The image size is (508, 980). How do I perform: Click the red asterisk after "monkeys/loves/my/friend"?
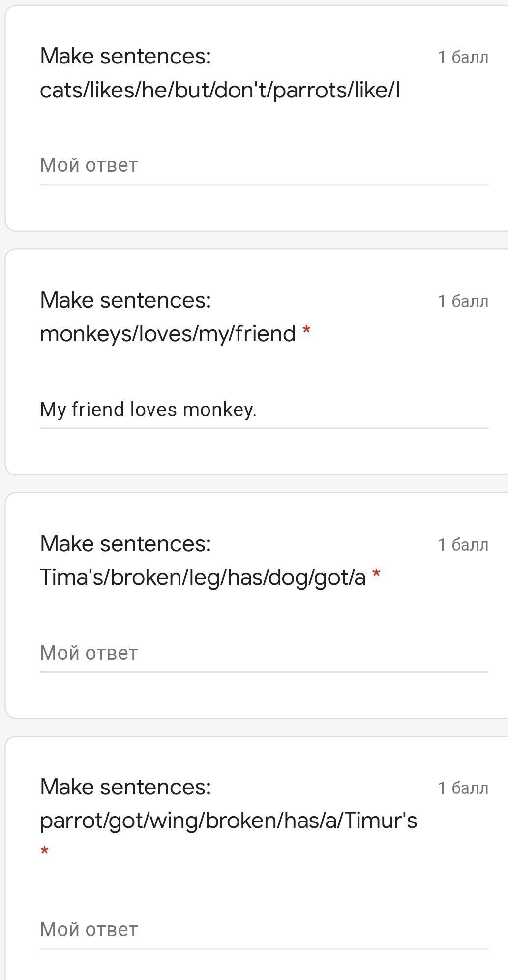[x=306, y=330]
